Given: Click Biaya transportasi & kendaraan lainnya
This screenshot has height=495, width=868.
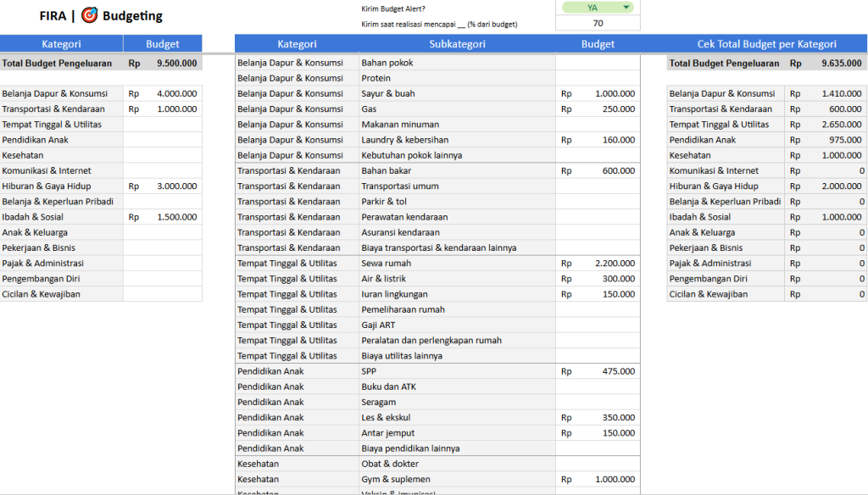Looking at the screenshot, I should 457,248.
